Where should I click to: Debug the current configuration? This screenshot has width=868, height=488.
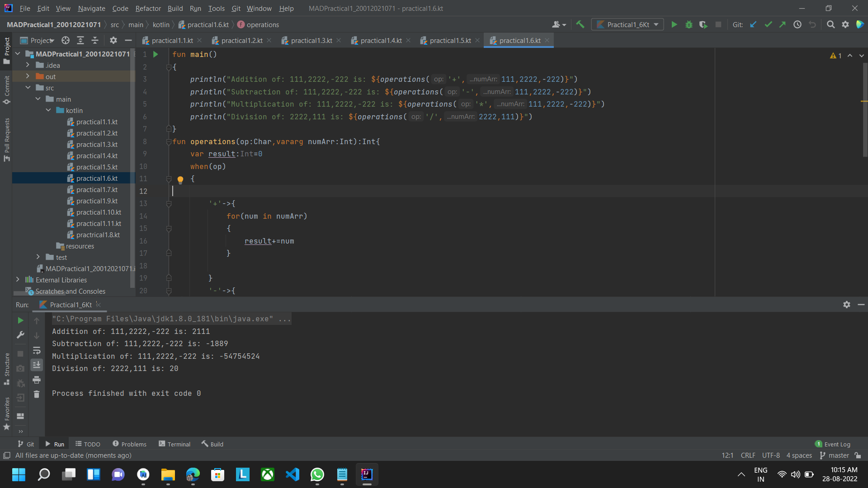coord(689,24)
